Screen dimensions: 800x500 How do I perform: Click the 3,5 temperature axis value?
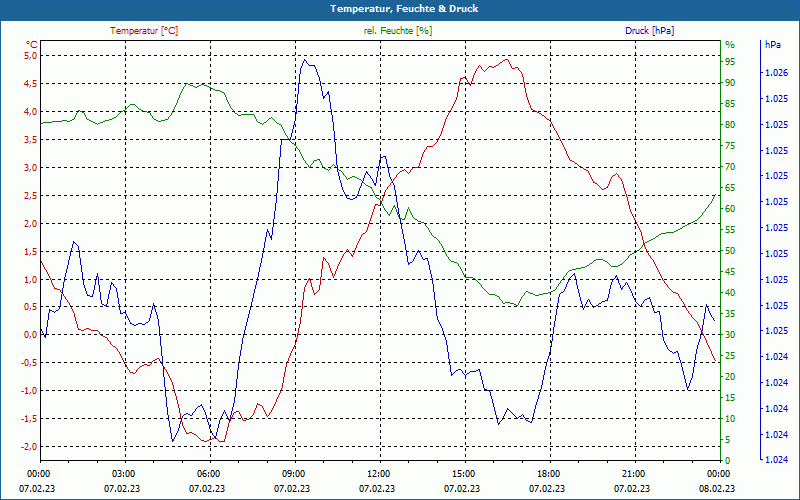pos(31,139)
